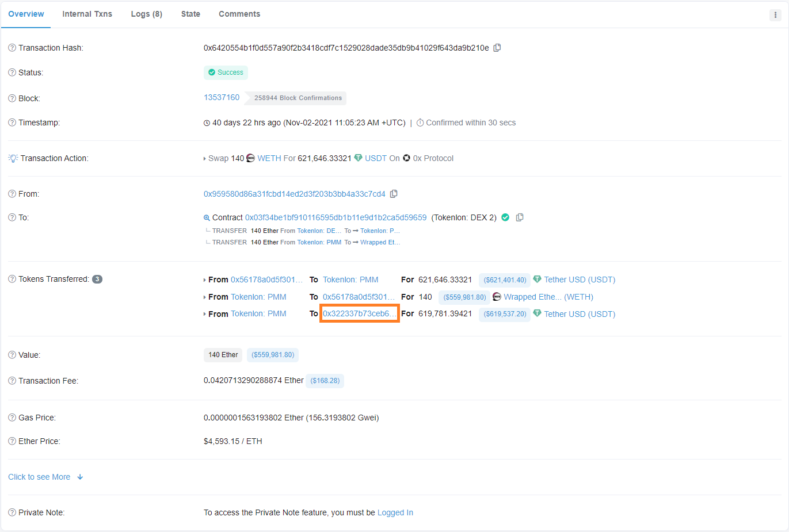This screenshot has height=532, width=789.
Task: Expand token transfer row for 619,781.39421 USDT
Action: click(205, 314)
